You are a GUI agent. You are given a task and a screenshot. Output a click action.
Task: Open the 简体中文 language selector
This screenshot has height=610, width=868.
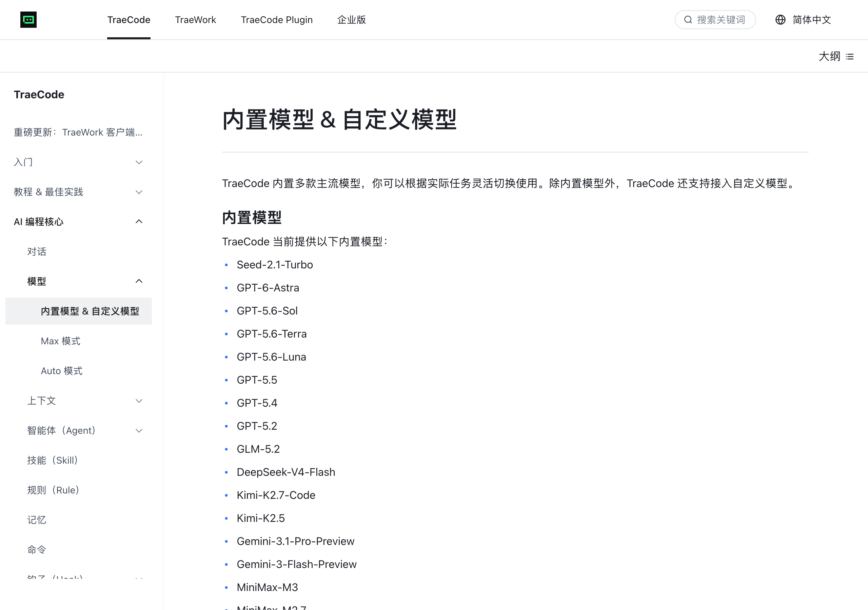coord(812,20)
